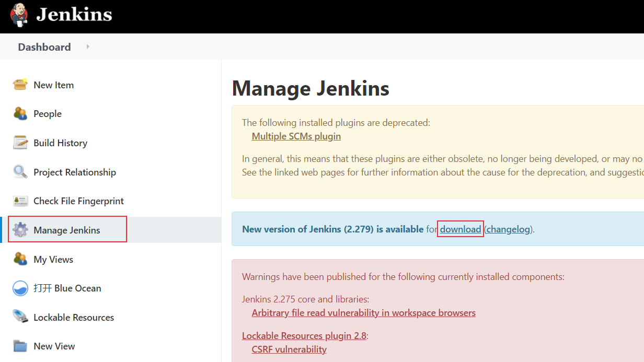Viewport: 644px width, 362px height.
Task: Open the changelog link
Action: (x=508, y=229)
